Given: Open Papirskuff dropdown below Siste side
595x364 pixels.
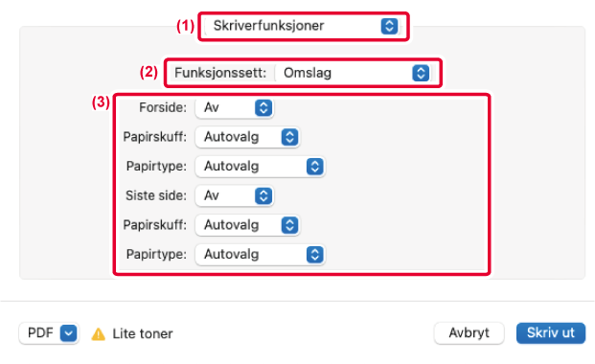Looking at the screenshot, I should 247,225.
